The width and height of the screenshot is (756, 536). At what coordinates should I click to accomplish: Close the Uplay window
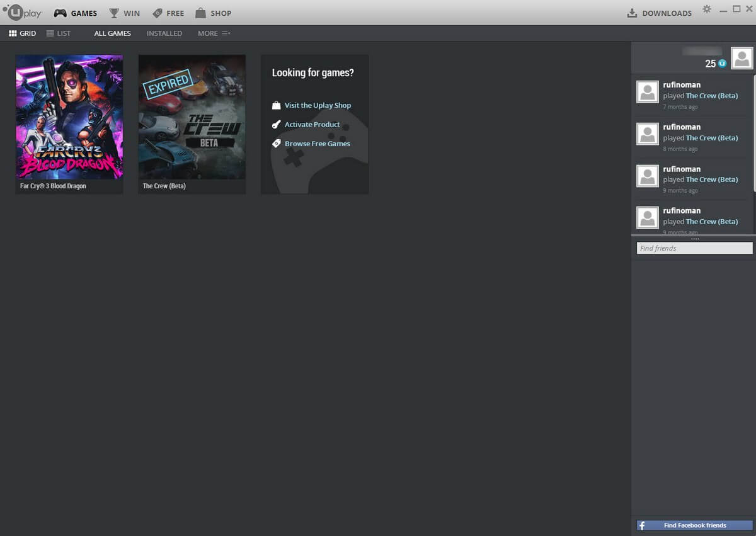click(x=749, y=9)
